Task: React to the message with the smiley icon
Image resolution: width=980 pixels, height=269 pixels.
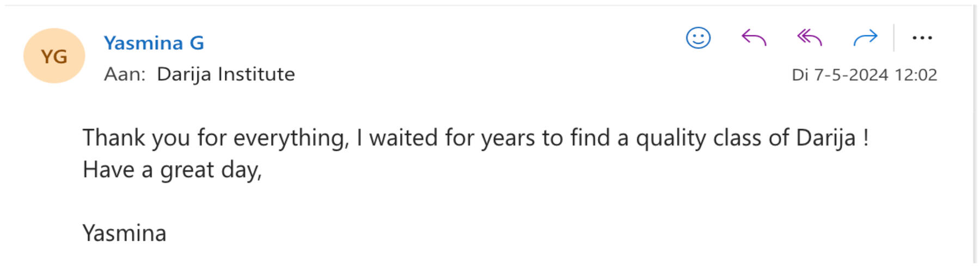Action: pos(698,38)
